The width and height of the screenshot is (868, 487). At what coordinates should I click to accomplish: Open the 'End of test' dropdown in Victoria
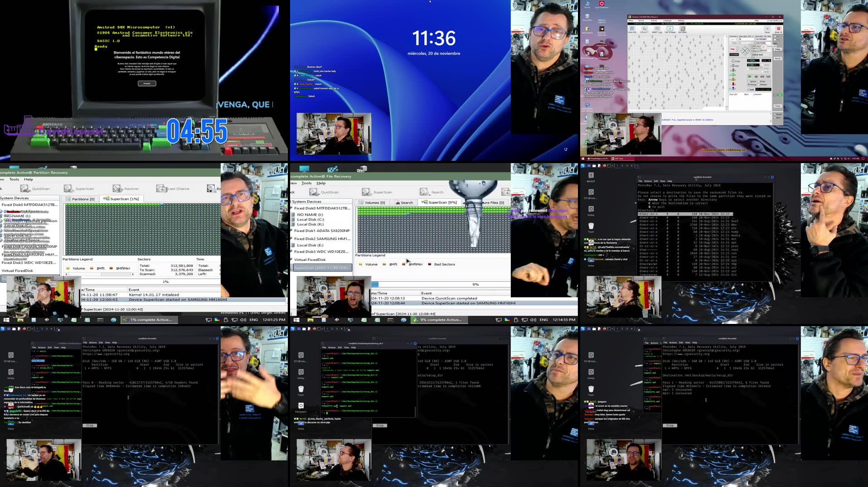click(x=761, y=55)
